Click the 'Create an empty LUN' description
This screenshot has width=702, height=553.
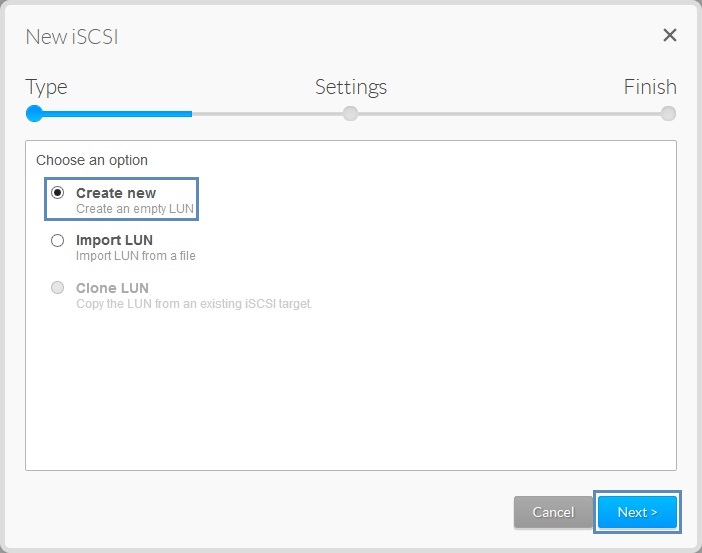coord(135,209)
